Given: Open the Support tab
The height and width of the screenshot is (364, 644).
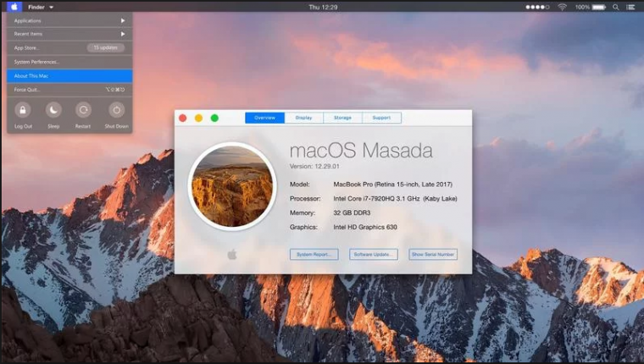Looking at the screenshot, I should coord(381,118).
